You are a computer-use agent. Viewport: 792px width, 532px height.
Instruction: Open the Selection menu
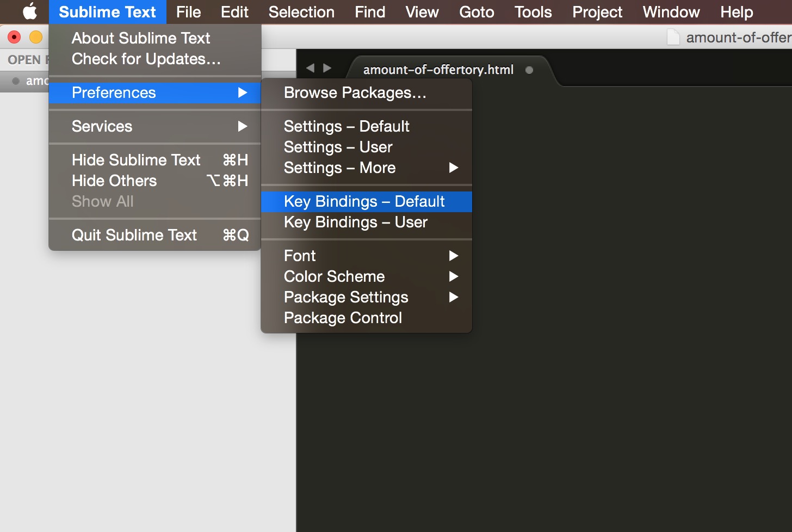click(301, 12)
